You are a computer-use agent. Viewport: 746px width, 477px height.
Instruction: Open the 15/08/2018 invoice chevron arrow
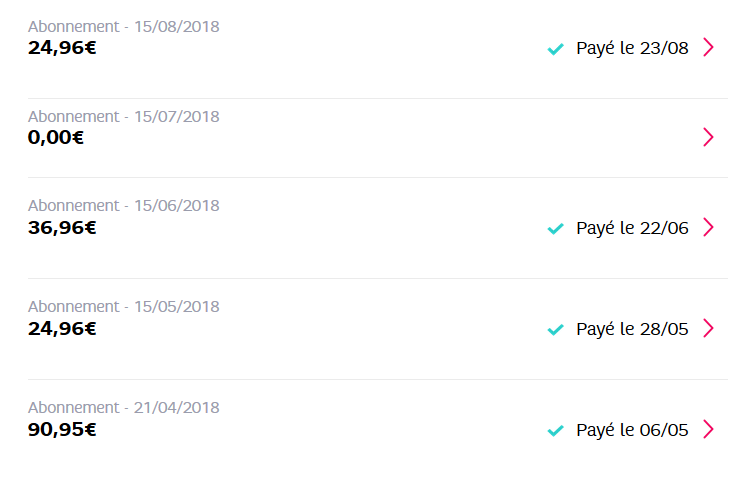coord(708,47)
